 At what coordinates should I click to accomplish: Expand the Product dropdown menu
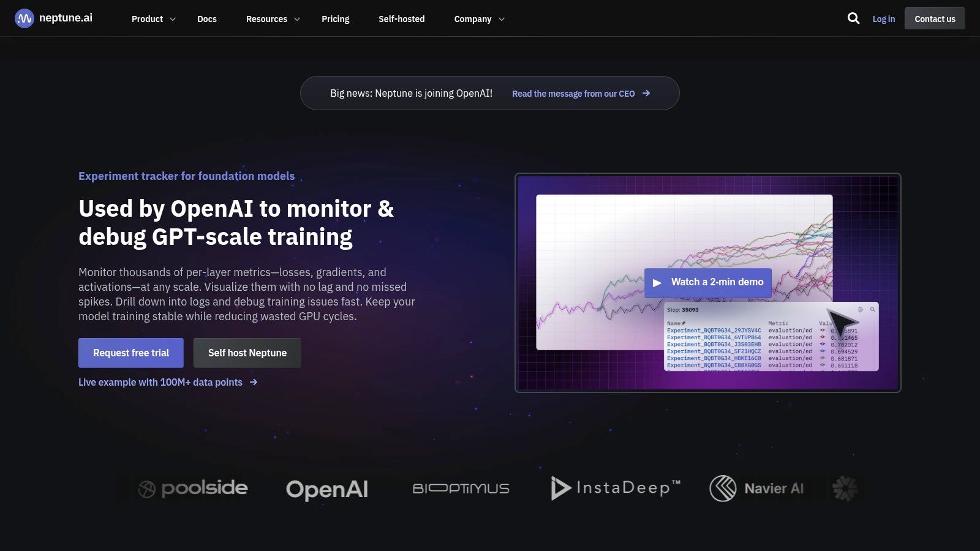point(153,19)
